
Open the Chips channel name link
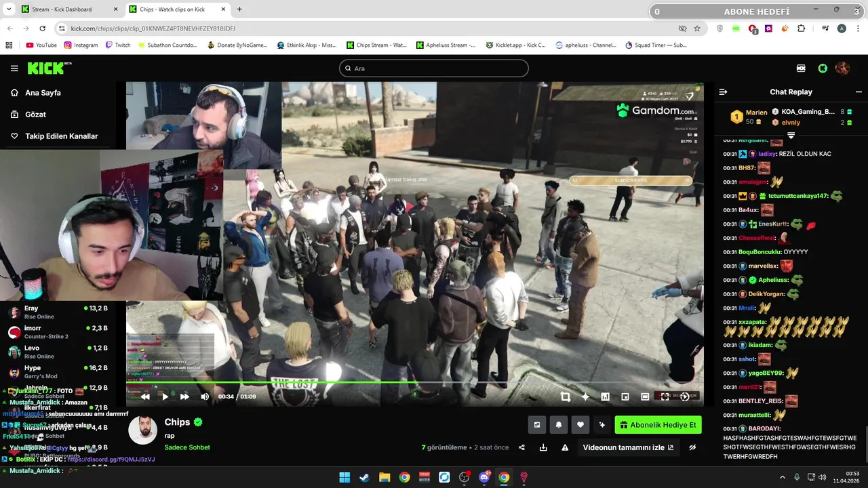[x=177, y=422]
